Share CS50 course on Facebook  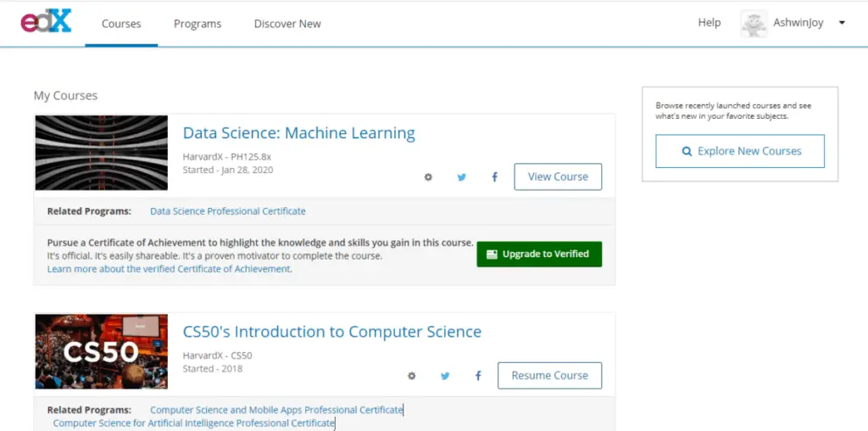478,376
